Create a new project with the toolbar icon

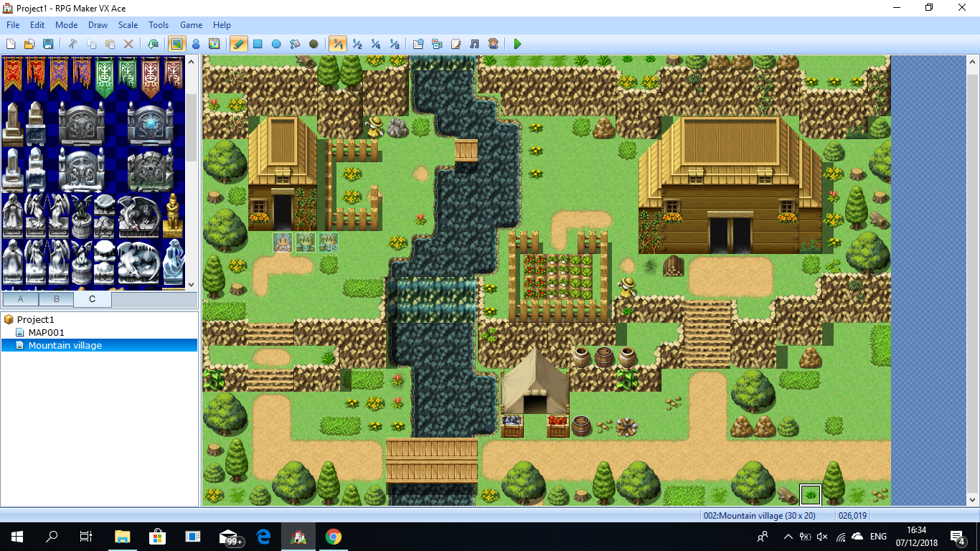click(x=11, y=44)
